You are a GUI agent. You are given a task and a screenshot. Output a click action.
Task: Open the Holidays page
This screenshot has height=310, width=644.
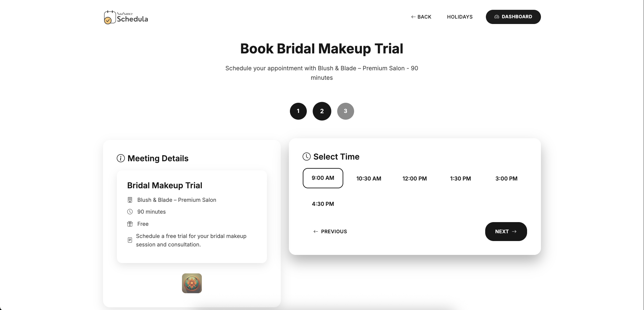point(460,17)
